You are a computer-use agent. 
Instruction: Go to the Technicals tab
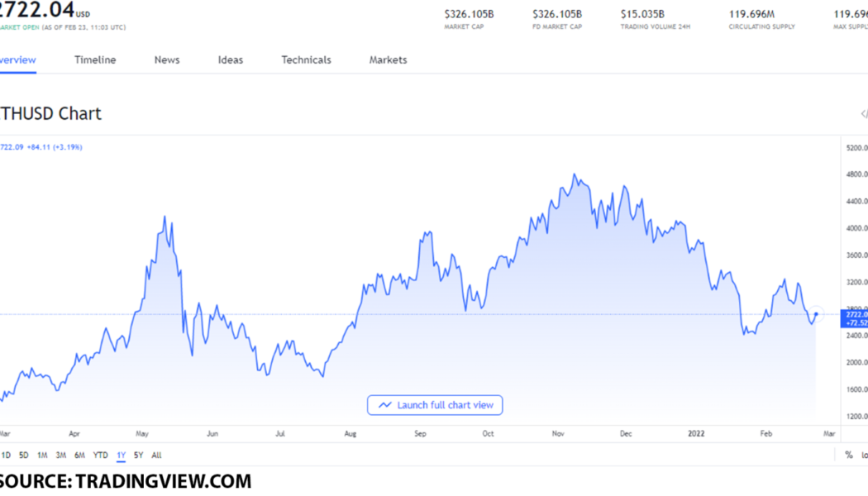[x=306, y=60]
